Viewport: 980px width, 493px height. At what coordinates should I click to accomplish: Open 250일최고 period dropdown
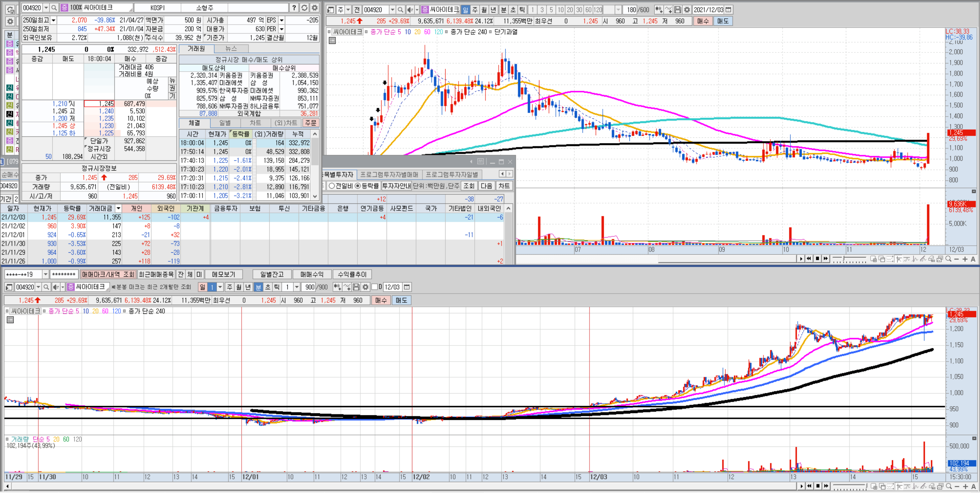click(54, 20)
